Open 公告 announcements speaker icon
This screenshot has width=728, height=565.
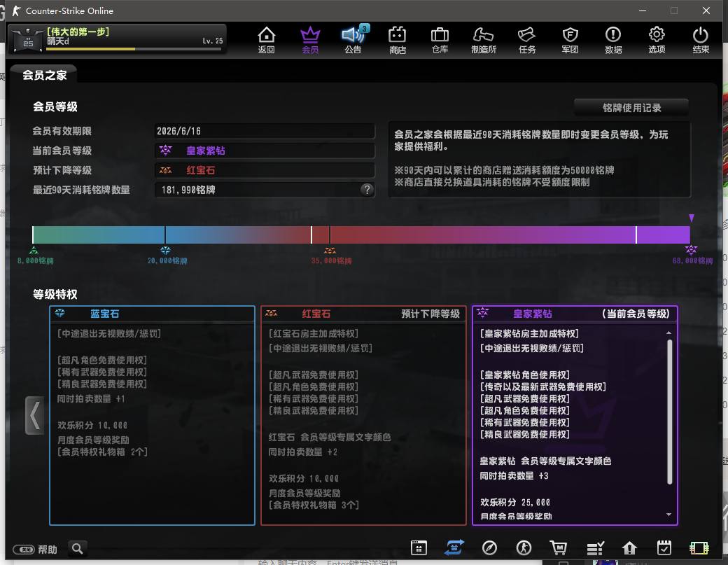(x=353, y=40)
